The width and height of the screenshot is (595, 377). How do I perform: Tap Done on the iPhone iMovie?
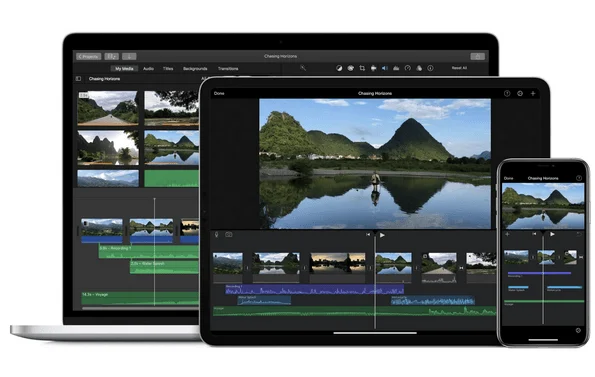(508, 178)
